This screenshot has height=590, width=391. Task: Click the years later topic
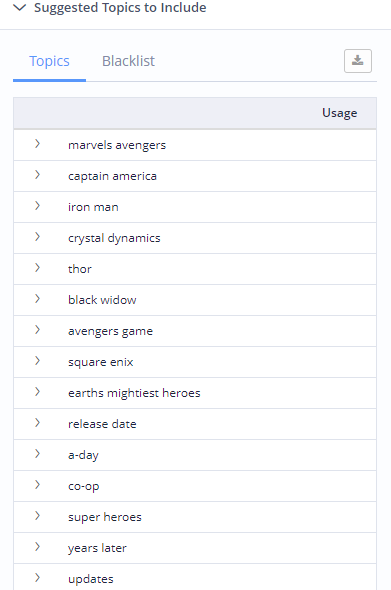pyautogui.click(x=97, y=548)
